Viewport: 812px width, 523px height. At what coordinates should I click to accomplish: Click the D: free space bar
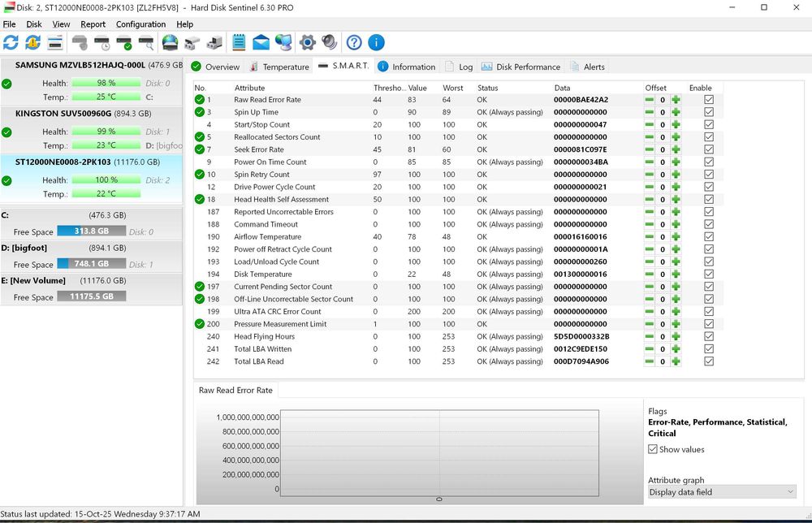point(91,264)
